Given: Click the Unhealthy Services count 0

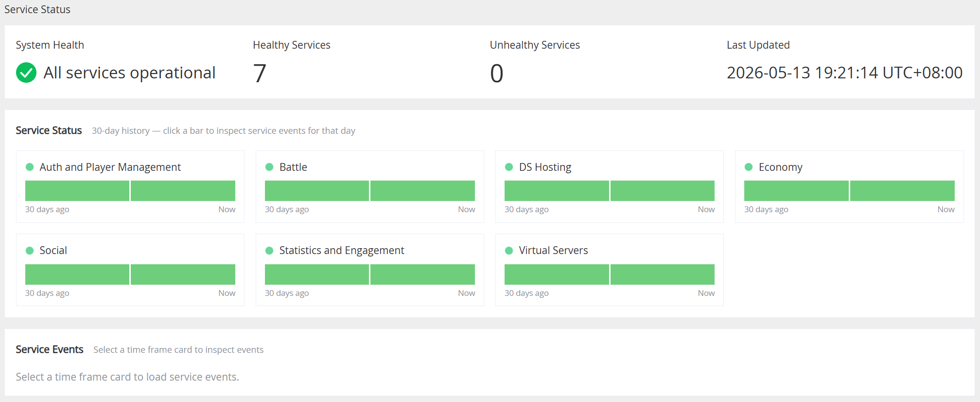Looking at the screenshot, I should pos(496,73).
